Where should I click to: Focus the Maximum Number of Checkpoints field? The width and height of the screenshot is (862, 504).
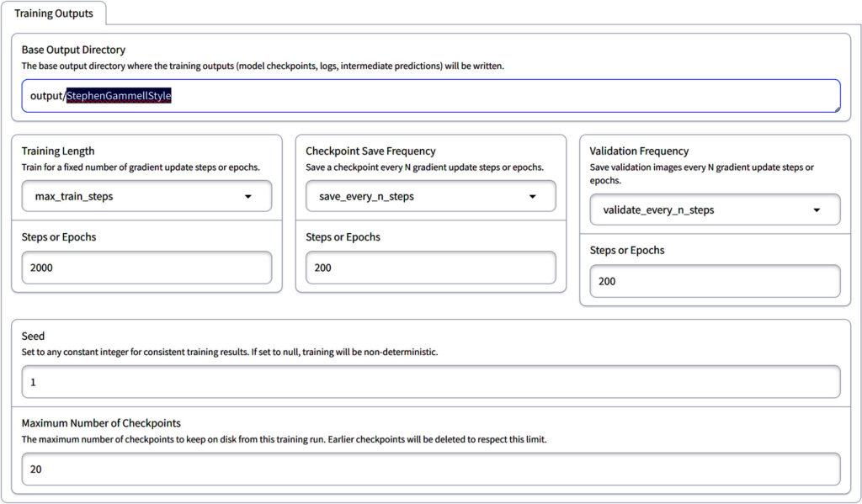[431, 469]
